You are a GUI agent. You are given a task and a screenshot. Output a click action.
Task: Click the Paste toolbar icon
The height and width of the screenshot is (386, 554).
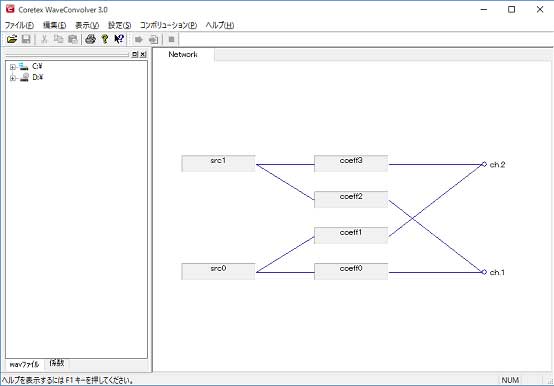coord(73,39)
